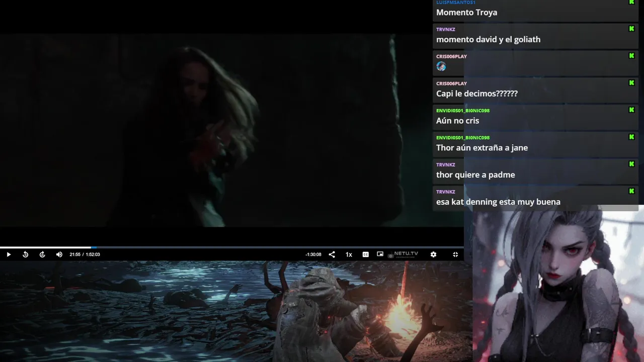Exit fullscreen mode in the player
The image size is (644, 362).
click(x=455, y=254)
